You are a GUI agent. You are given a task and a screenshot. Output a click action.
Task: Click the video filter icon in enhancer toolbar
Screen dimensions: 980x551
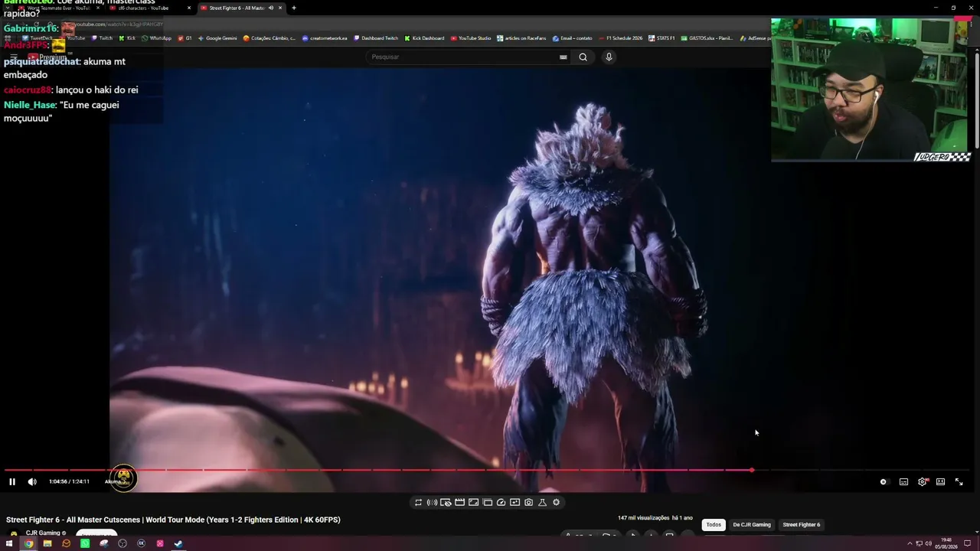click(x=514, y=503)
